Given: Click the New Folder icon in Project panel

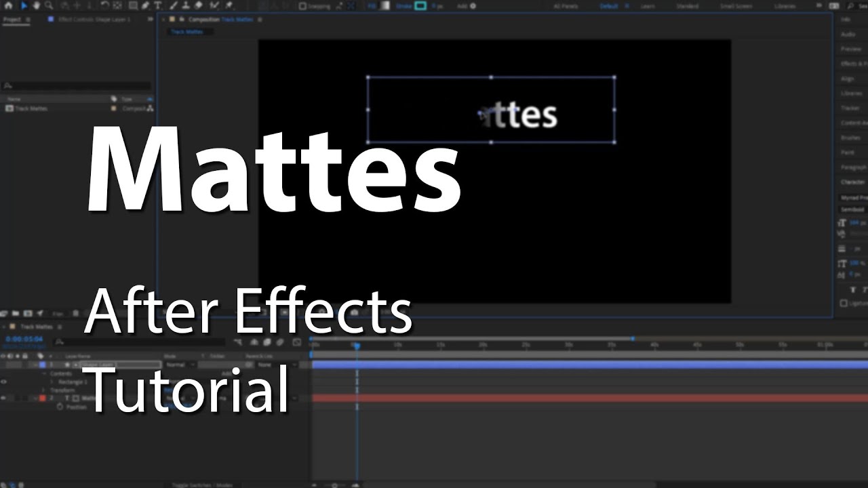Looking at the screenshot, I should click(x=16, y=313).
